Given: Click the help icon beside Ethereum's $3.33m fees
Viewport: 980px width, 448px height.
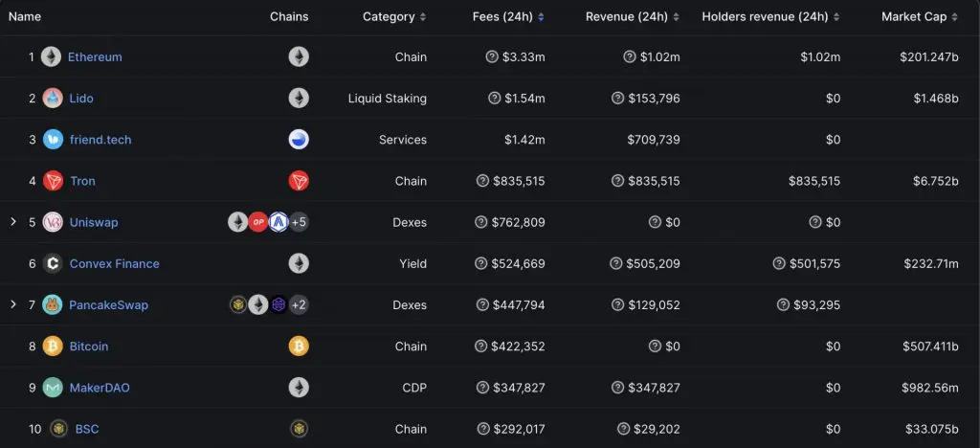Looking at the screenshot, I should (492, 56).
